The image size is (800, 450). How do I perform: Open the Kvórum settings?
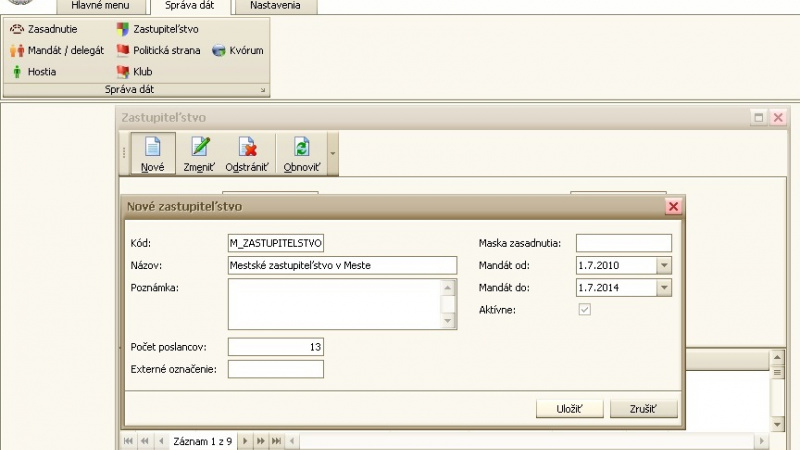219,50
